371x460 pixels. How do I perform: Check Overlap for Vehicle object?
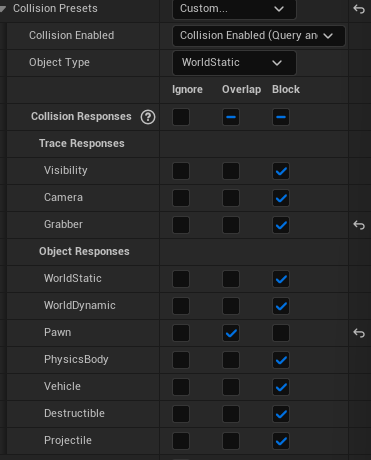(x=231, y=387)
